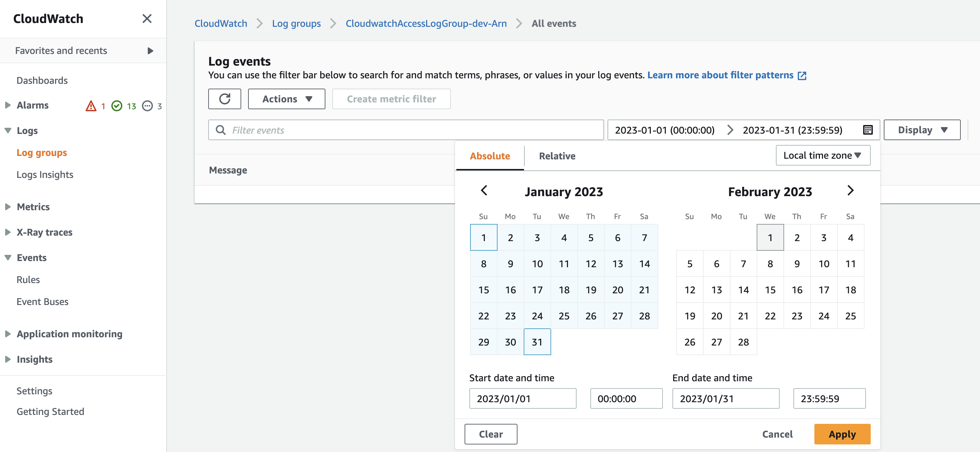Click the end date field 2023/01/31
This screenshot has height=452, width=980.
tap(726, 398)
